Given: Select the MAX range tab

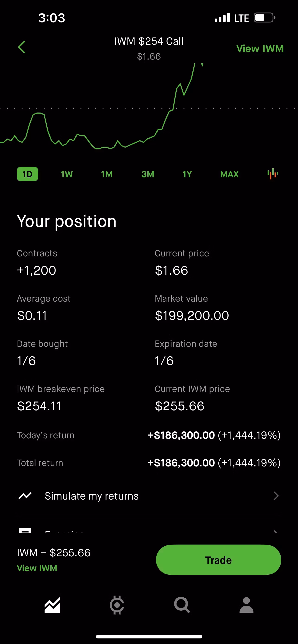Looking at the screenshot, I should 230,174.
